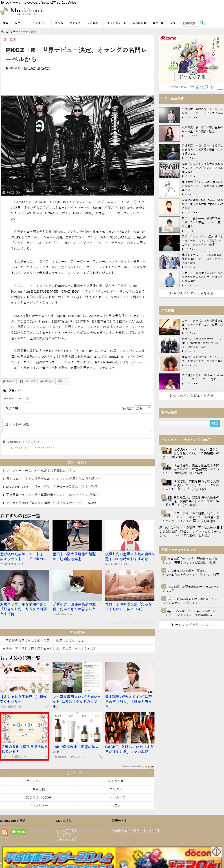Follow the インスタグラム footer link
The width and height of the screenshot is (224, 868).
click(67, 830)
